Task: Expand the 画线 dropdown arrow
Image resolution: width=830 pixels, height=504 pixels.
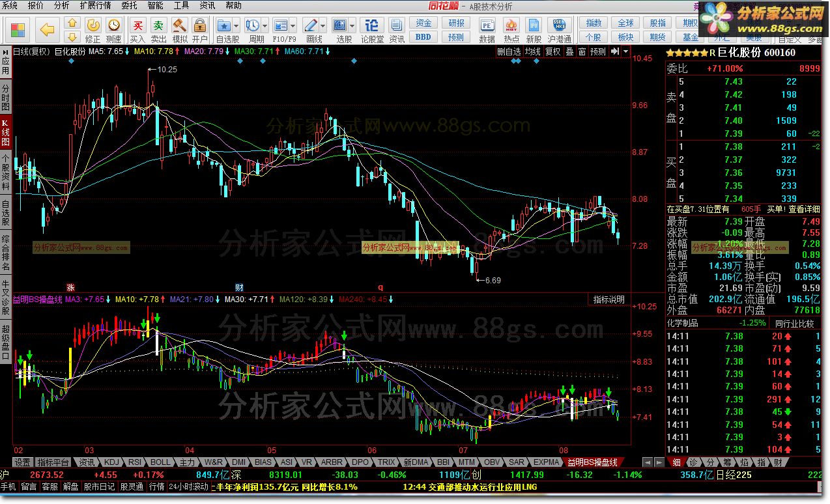Action: click(x=322, y=25)
